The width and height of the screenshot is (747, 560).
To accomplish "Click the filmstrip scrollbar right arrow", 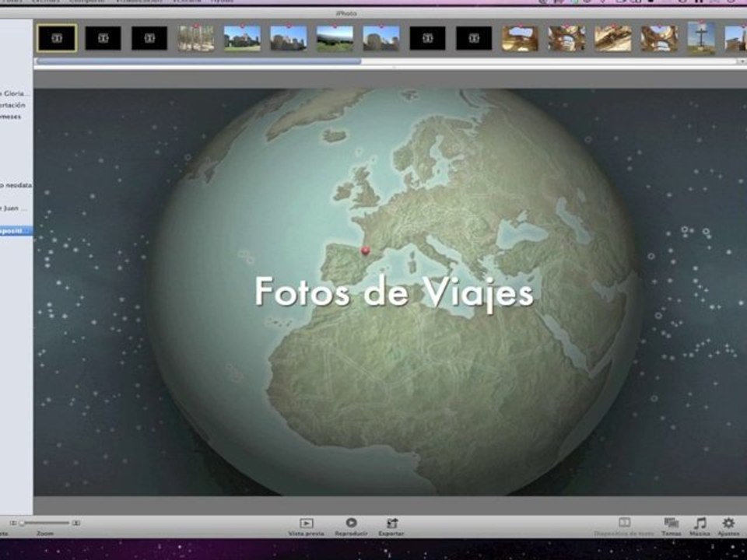I will click(x=742, y=61).
